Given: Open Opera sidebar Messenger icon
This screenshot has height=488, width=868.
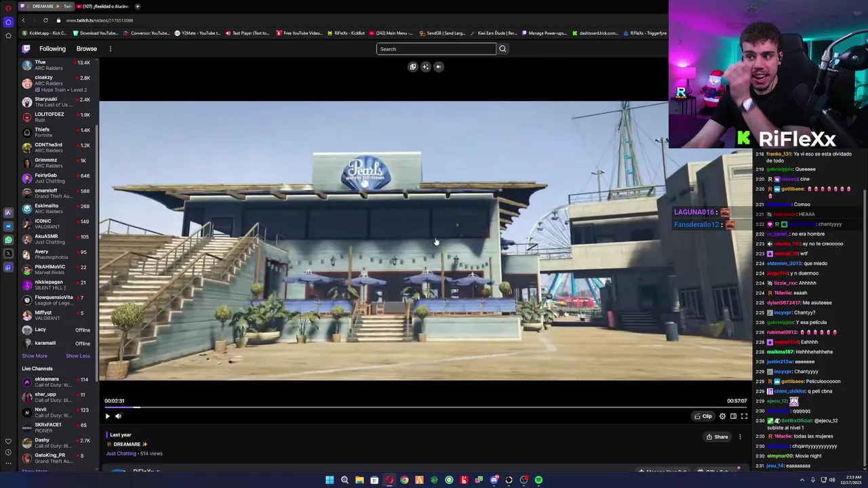Looking at the screenshot, I should click(8, 226).
